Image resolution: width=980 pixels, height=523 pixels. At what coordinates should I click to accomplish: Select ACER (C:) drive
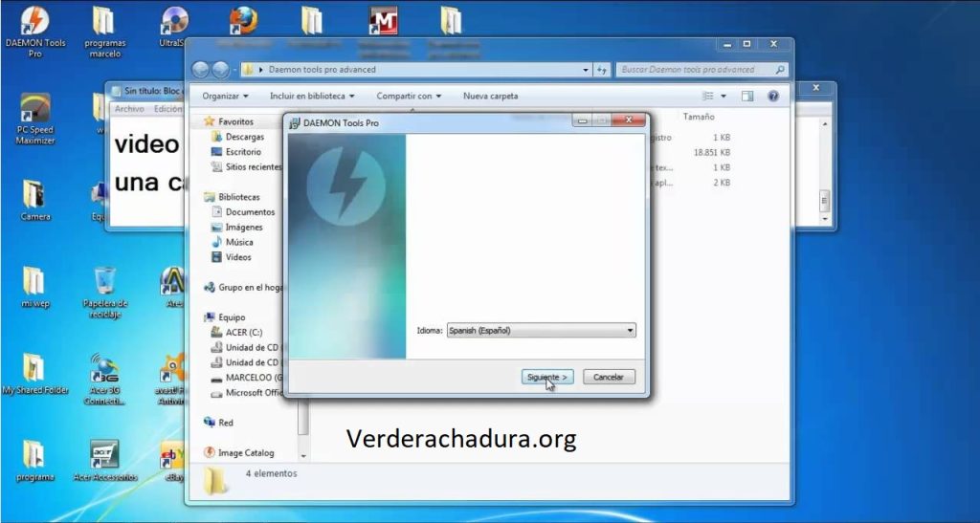pos(244,332)
